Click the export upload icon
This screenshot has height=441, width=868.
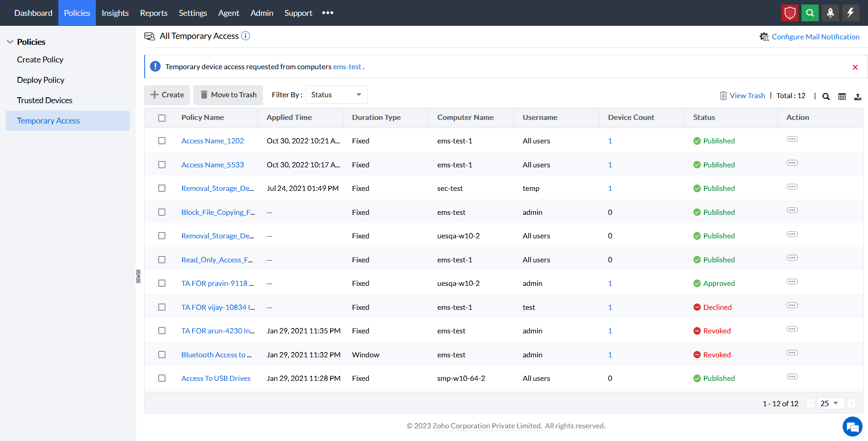[858, 96]
